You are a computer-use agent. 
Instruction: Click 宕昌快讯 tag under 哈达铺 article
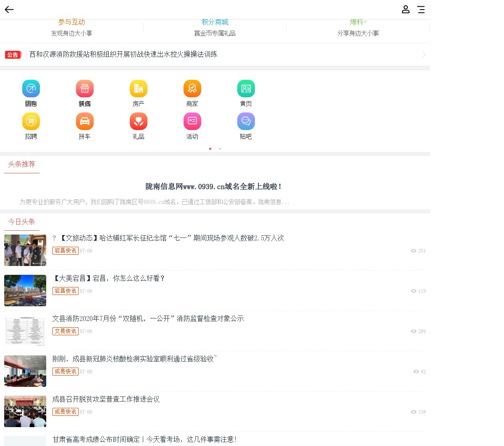[66, 251]
